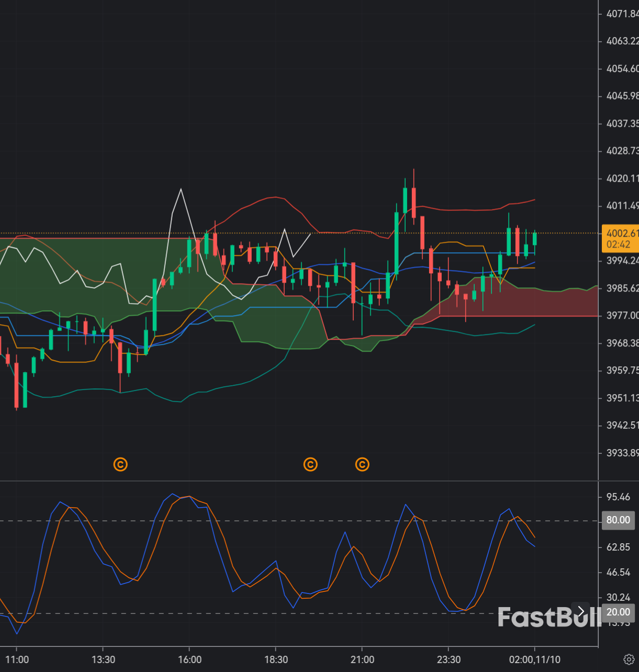Select the © marker near the 21:00 label
Viewport: 639px width, 672px height.
pos(362,464)
